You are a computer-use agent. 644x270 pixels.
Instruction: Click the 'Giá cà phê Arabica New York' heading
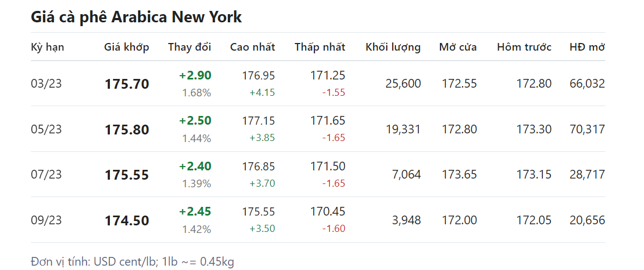(x=137, y=17)
